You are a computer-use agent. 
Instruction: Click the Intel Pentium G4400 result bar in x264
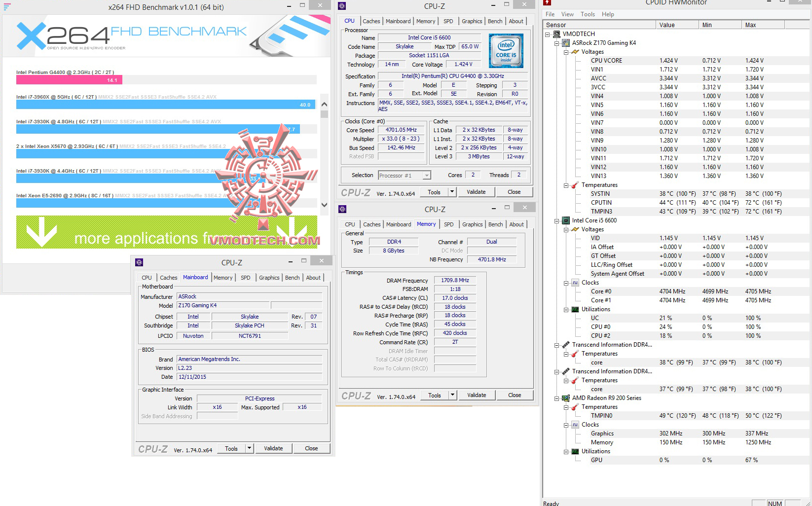click(x=69, y=80)
